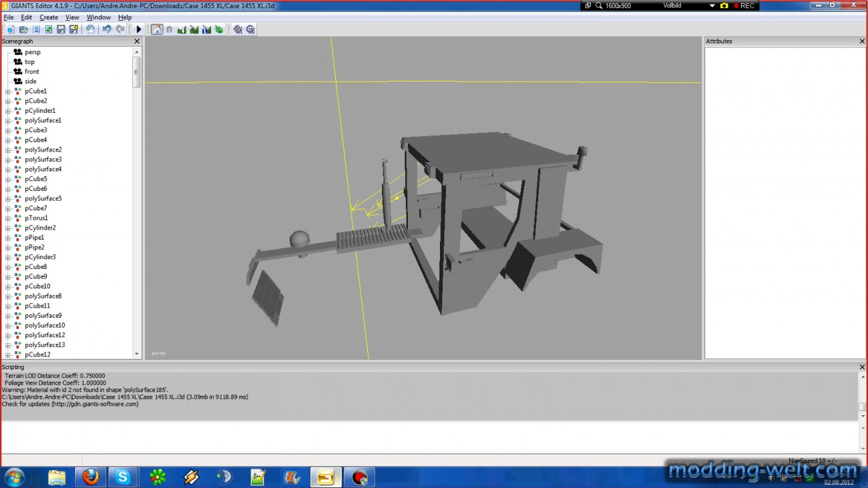Enable foliage paint mode icon
868x488 pixels.
(219, 29)
